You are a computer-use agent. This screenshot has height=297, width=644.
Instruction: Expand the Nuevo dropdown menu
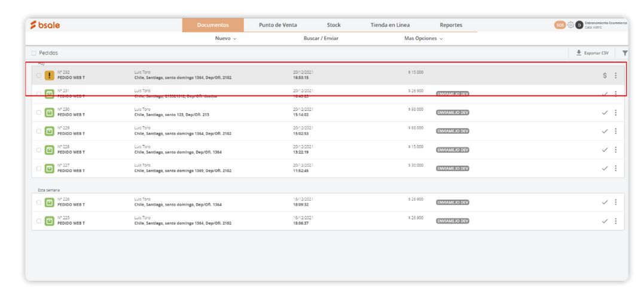225,38
